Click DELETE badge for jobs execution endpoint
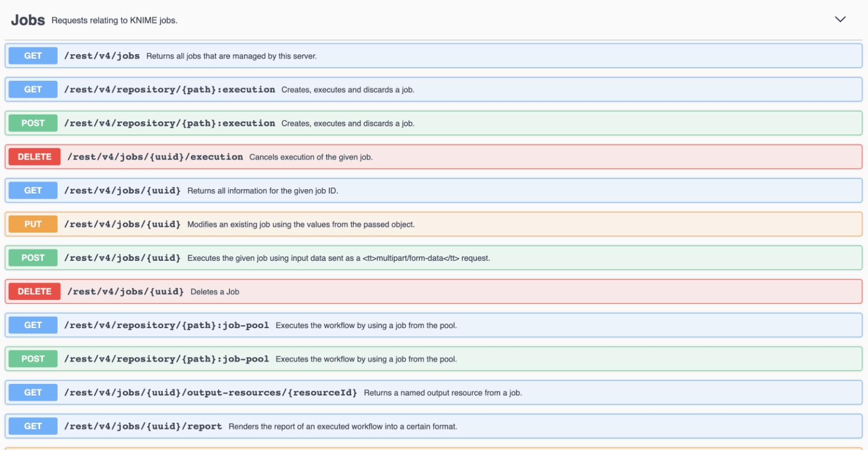This screenshot has width=868, height=450. (34, 157)
